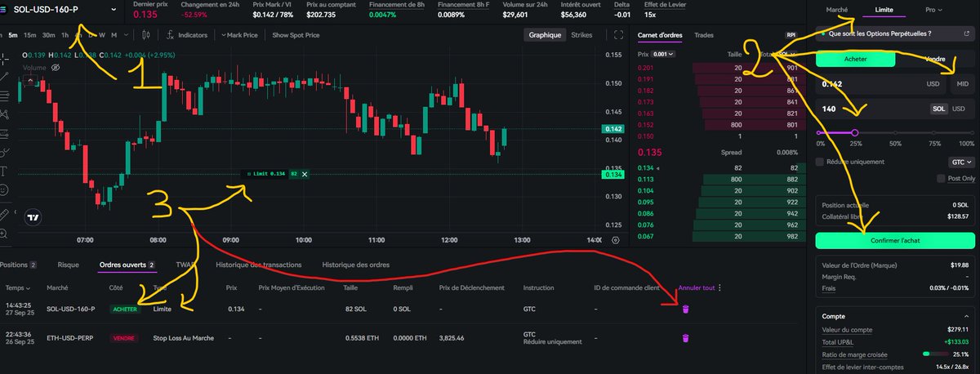
Task: Set chart timeframe to 30m
Action: coord(49,35)
